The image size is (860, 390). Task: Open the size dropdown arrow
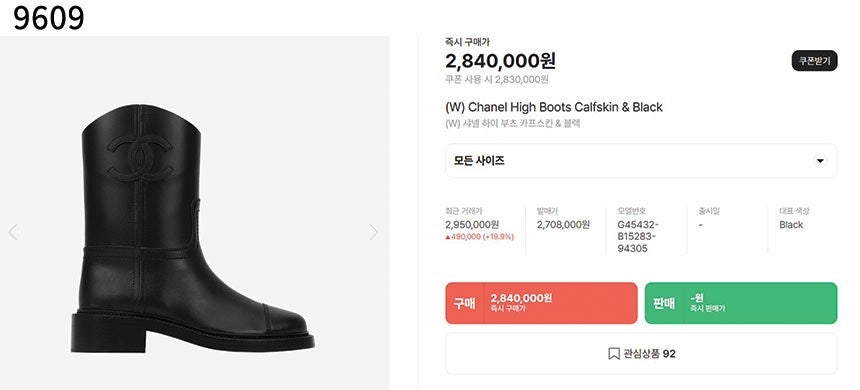(x=820, y=161)
